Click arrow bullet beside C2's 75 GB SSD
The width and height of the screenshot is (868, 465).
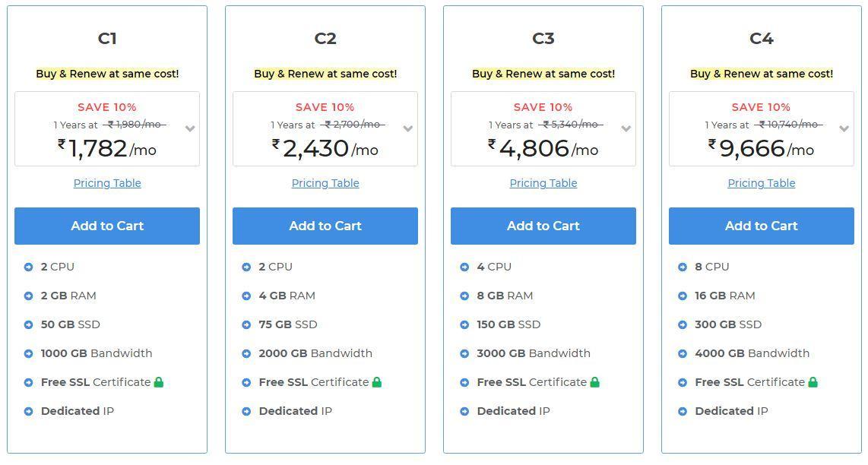click(x=246, y=324)
